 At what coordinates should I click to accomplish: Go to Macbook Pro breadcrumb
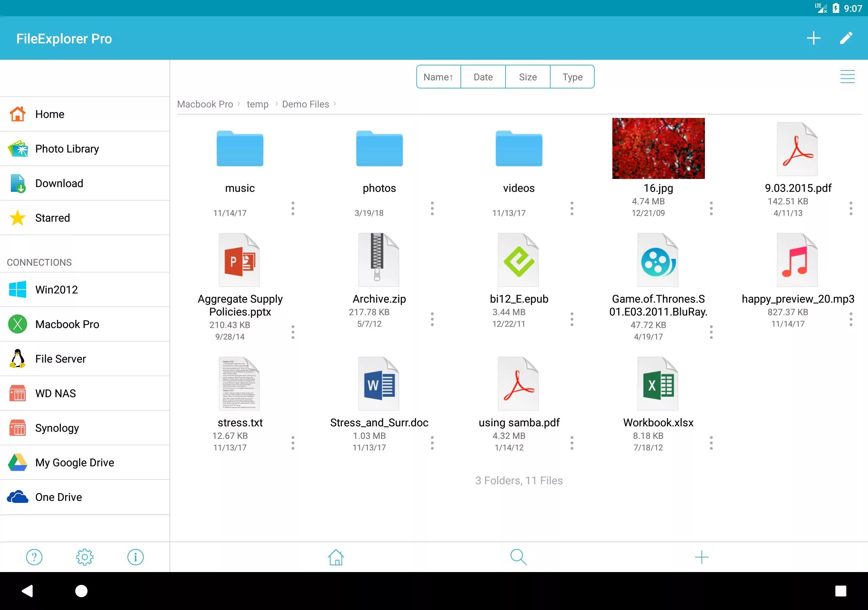[205, 104]
